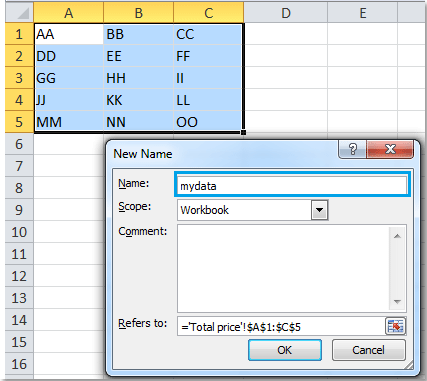Select row 6 header

[x=19, y=144]
